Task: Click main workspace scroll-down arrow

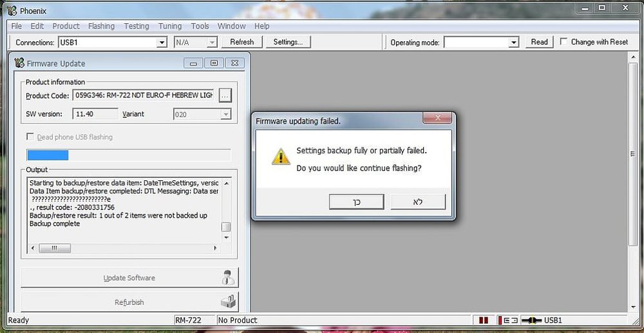Action: [x=633, y=307]
